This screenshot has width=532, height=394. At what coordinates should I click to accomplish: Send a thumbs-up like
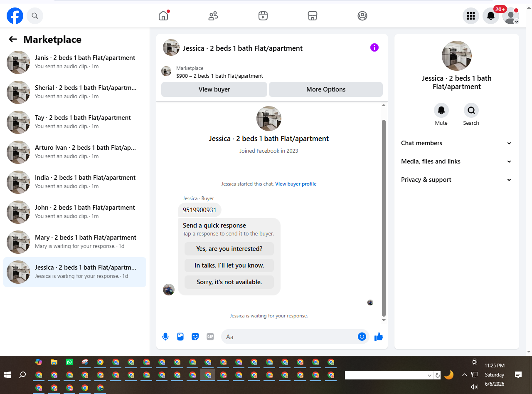[x=379, y=337]
